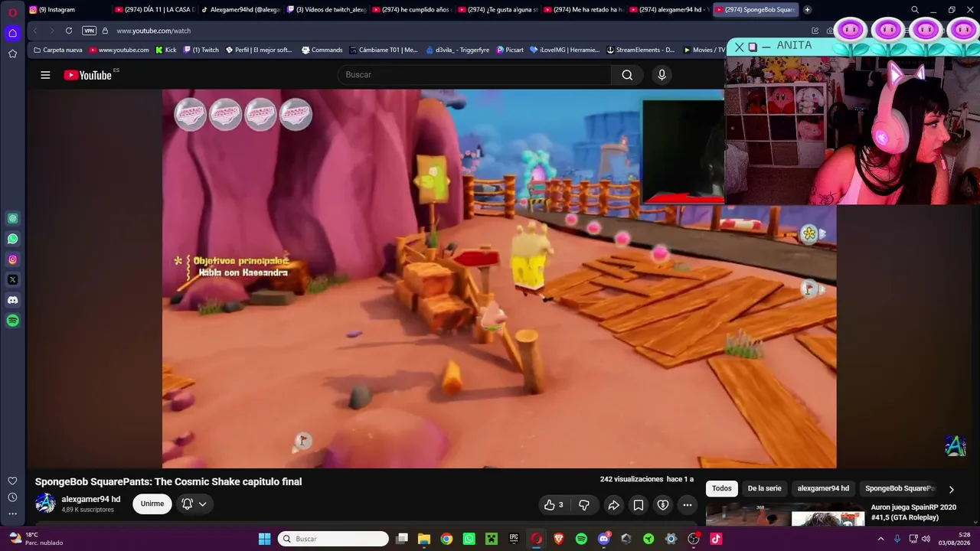Switch to the 'he cumplido años' tab

413,10
